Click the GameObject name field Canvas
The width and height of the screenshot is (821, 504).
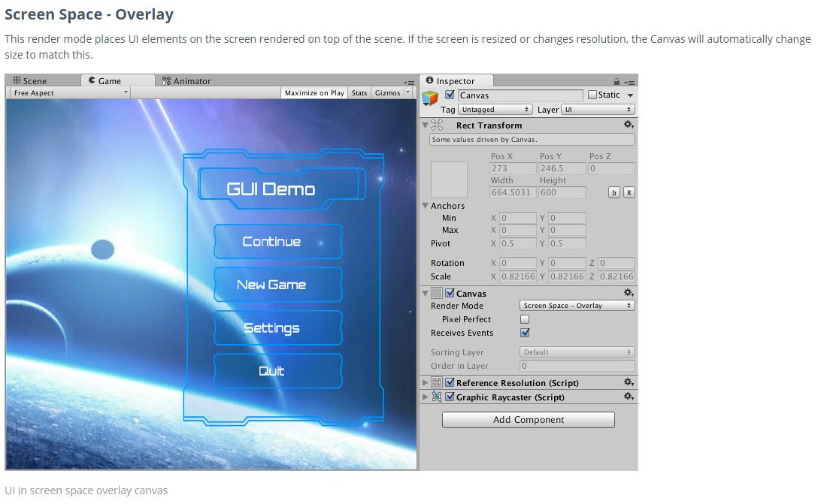point(520,95)
